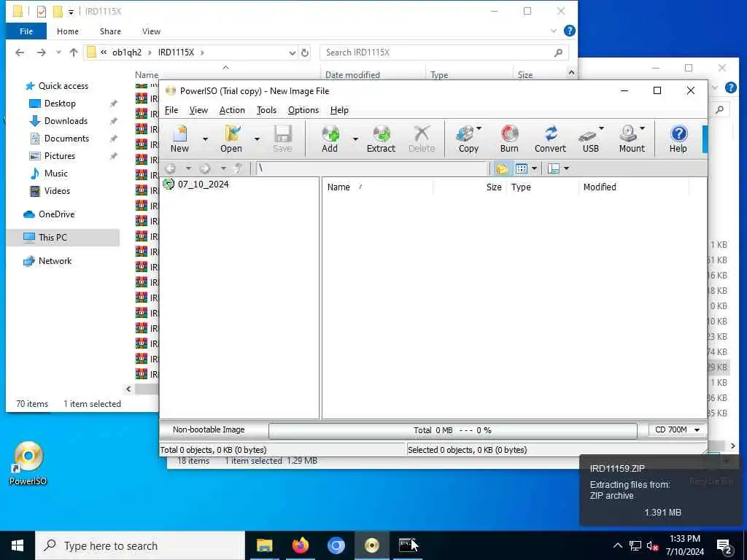
Task: Click the ob1qh2 breadcrumb in Explorer
Action: coord(127,52)
